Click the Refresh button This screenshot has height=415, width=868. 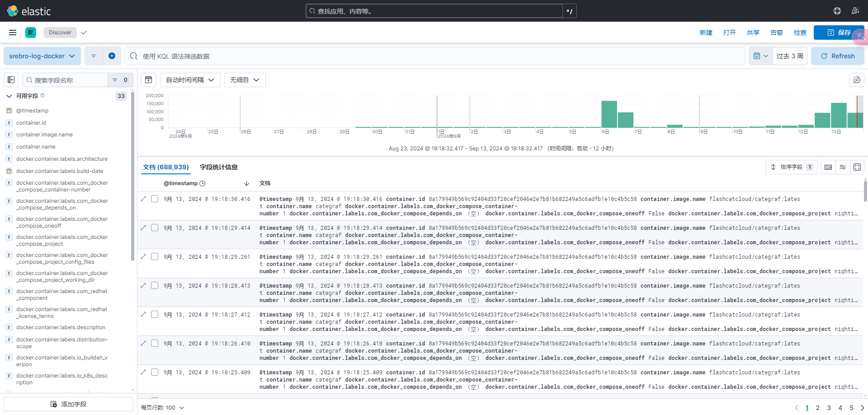coord(838,56)
